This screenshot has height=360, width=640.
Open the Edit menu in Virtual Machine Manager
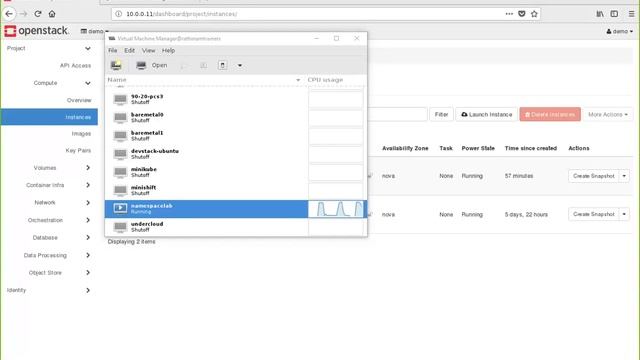coord(129,51)
